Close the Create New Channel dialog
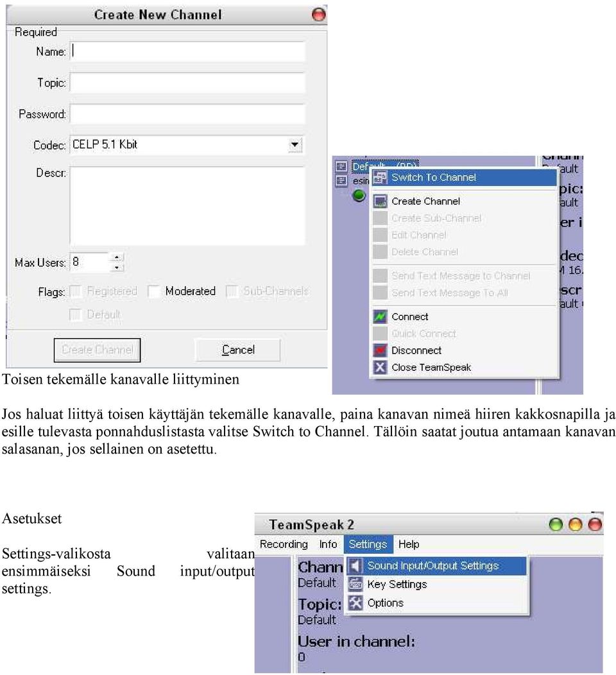The image size is (616, 675). [318, 15]
